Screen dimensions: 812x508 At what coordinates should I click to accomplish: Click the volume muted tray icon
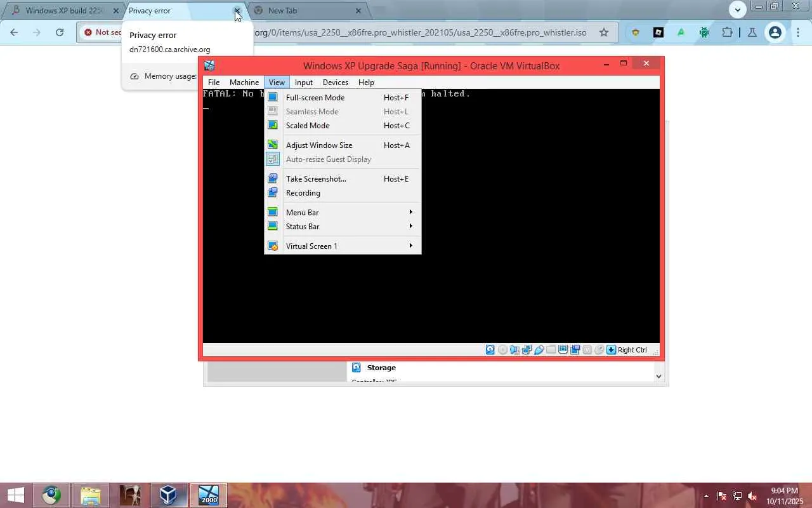coord(752,496)
